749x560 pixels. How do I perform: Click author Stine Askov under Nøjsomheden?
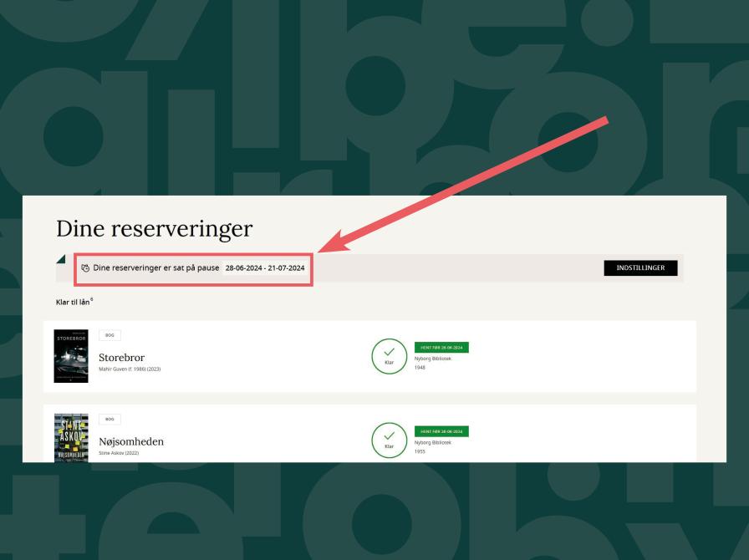pyautogui.click(x=116, y=453)
